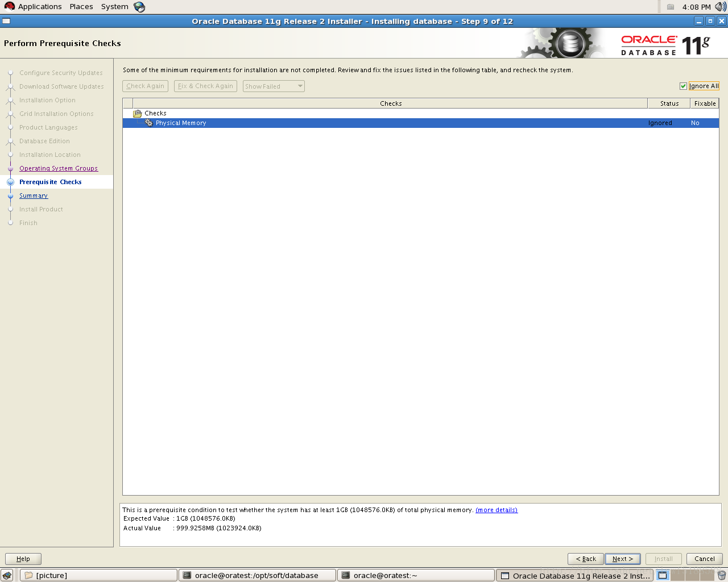Click the Installation Option step
The width and height of the screenshot is (728, 582).
click(x=47, y=100)
